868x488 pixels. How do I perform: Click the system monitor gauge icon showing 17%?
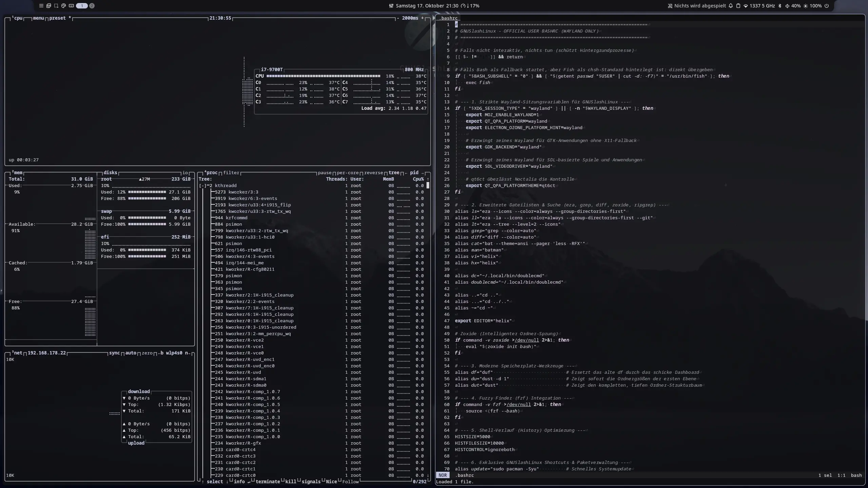click(x=463, y=6)
